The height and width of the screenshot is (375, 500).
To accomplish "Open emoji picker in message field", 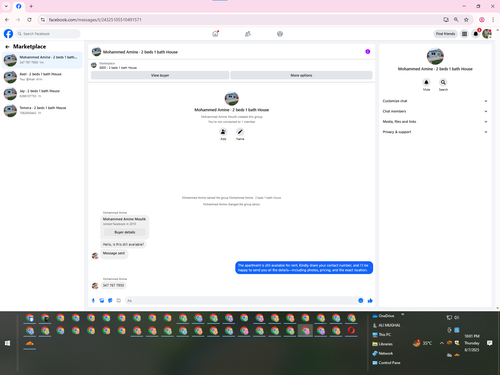I will [360, 301].
